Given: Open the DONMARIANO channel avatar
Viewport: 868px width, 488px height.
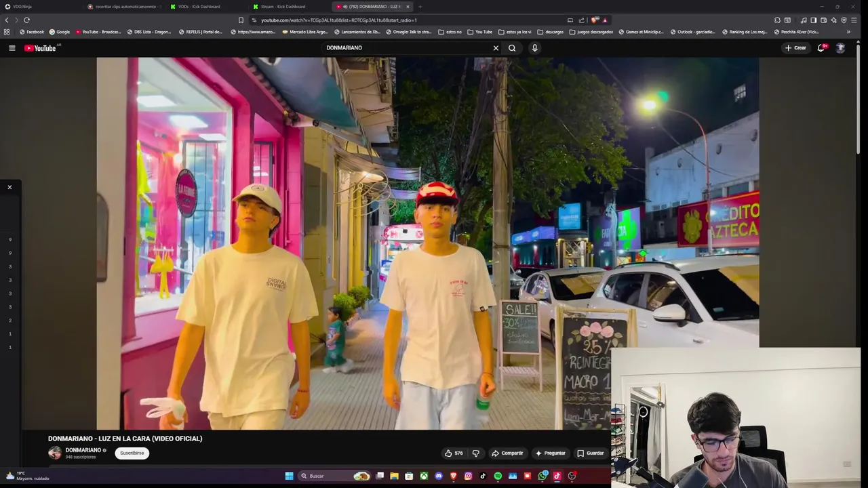Looking at the screenshot, I should pos(55,453).
